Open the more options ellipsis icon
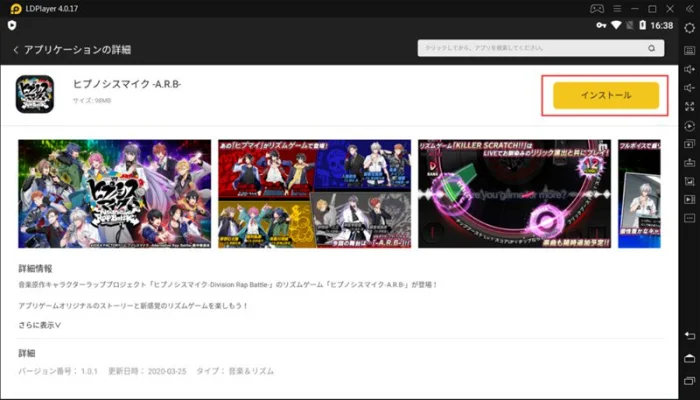The height and width of the screenshot is (400, 700). click(690, 218)
